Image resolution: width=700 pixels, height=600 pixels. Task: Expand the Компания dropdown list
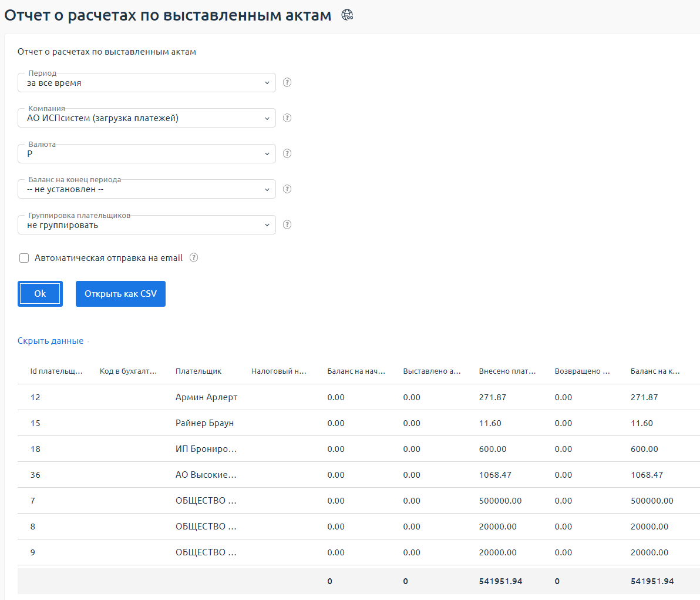147,118
